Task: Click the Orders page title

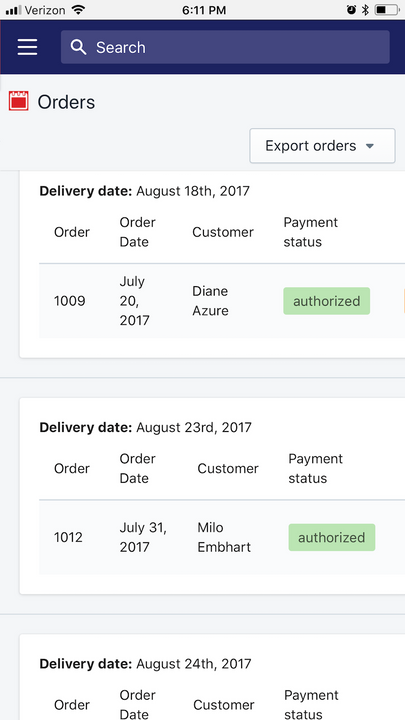Action: [x=66, y=102]
